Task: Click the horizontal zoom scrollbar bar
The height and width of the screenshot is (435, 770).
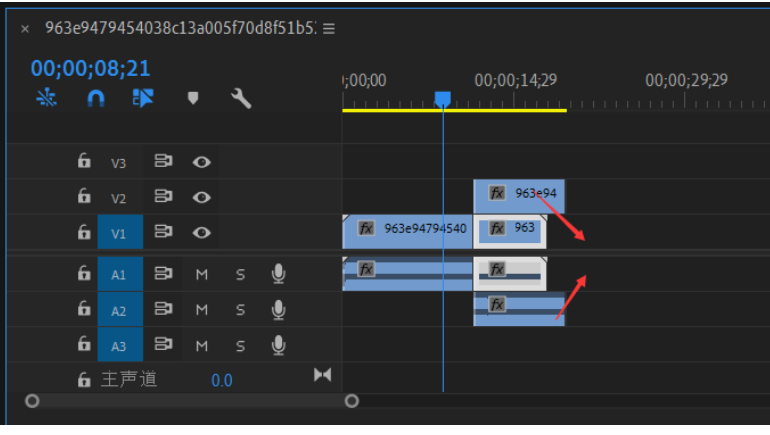Action: pos(192,401)
